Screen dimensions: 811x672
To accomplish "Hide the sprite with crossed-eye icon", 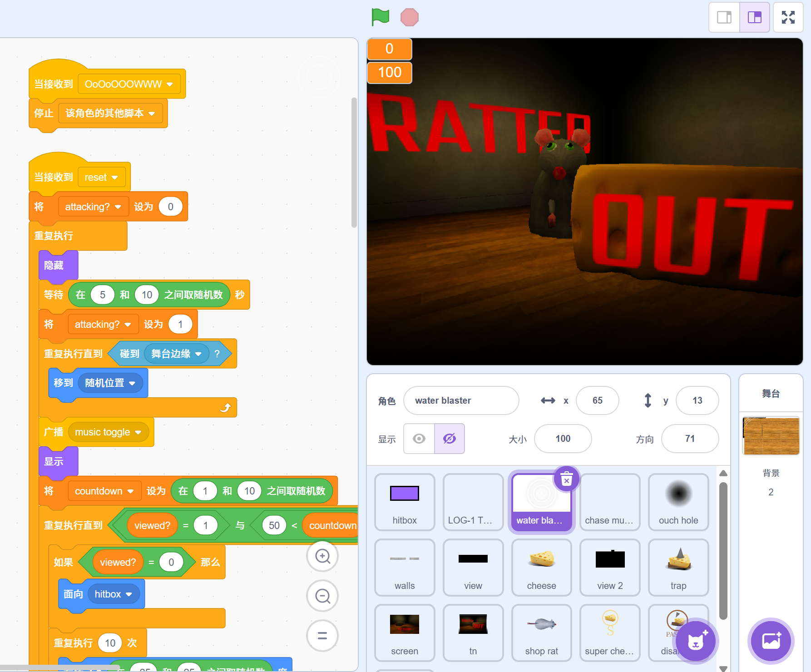I will tap(449, 439).
